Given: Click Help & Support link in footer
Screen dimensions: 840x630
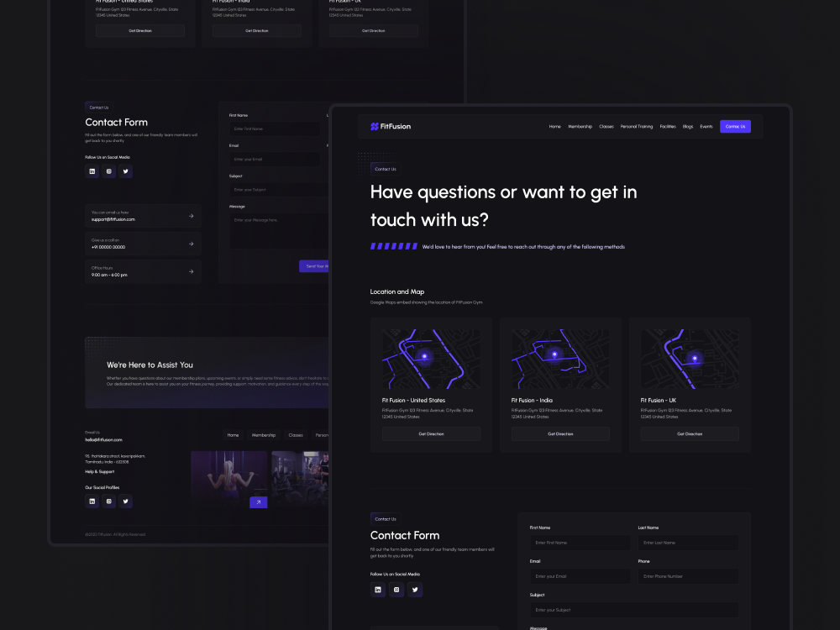Looking at the screenshot, I should tap(100, 471).
